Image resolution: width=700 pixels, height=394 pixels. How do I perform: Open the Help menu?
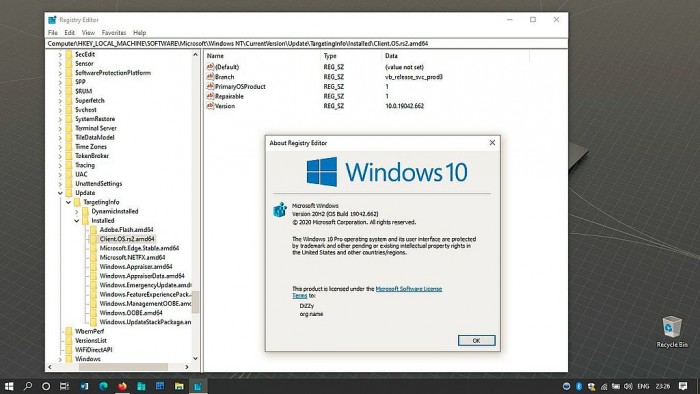(x=139, y=33)
